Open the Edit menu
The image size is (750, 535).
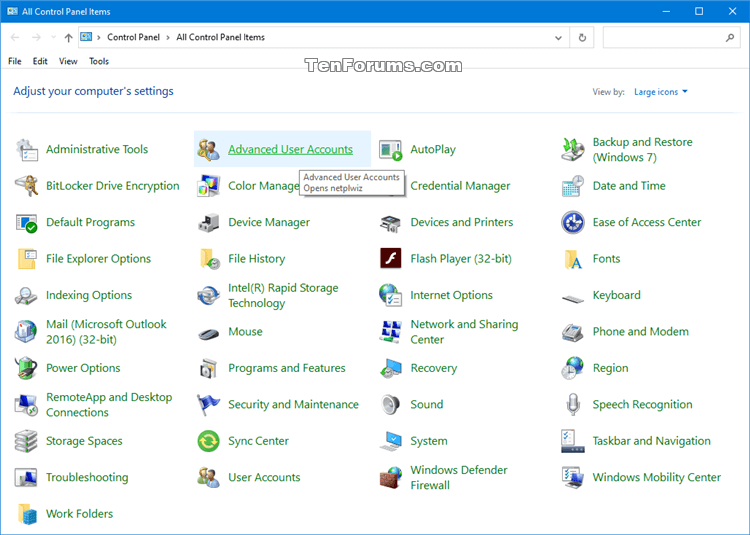40,61
